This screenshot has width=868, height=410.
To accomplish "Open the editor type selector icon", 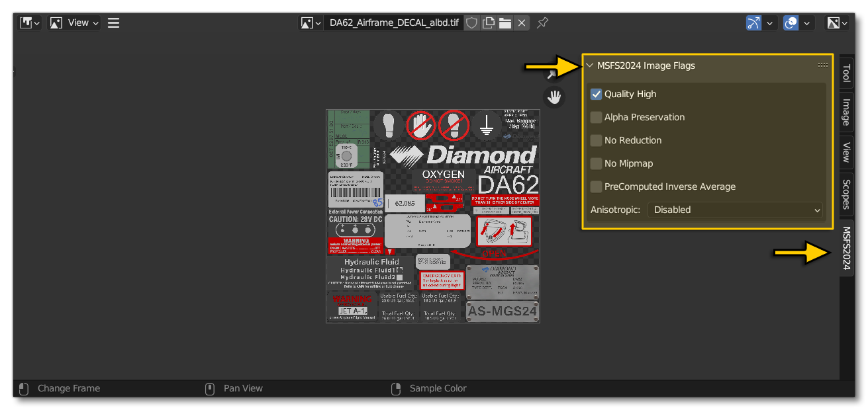I will [x=26, y=22].
